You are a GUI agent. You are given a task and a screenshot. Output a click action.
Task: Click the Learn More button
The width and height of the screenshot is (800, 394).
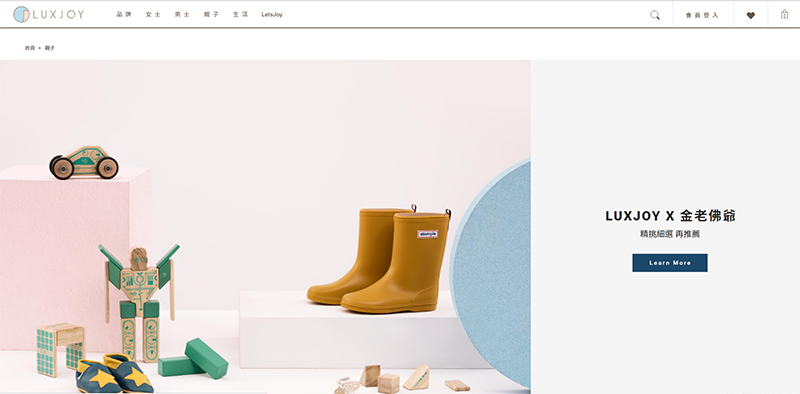pyautogui.click(x=670, y=263)
